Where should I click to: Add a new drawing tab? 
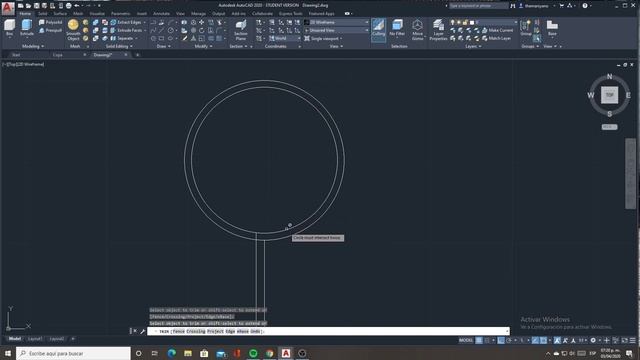(x=138, y=55)
